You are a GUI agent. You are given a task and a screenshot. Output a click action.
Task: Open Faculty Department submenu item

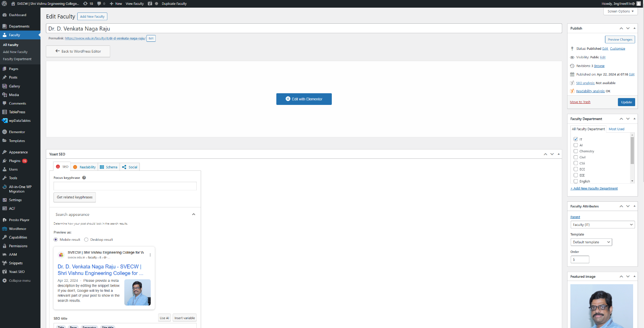click(17, 59)
